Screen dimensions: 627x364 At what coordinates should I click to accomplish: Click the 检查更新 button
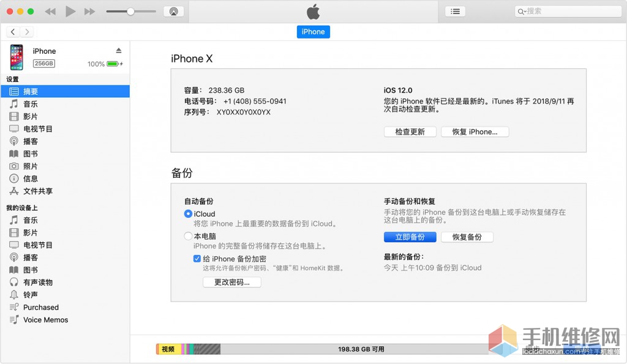(410, 132)
